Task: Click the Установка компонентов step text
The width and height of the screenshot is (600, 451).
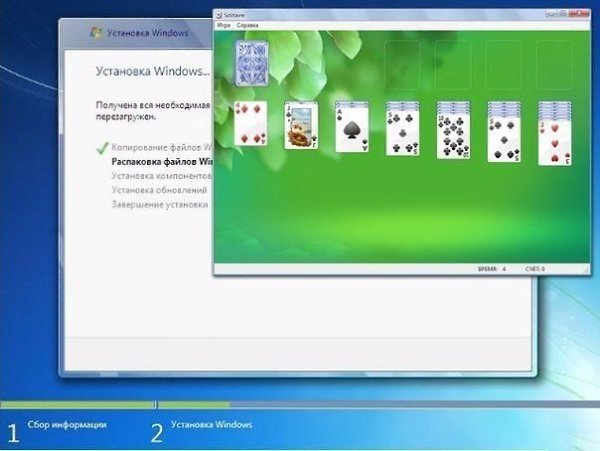Action: pos(161,176)
